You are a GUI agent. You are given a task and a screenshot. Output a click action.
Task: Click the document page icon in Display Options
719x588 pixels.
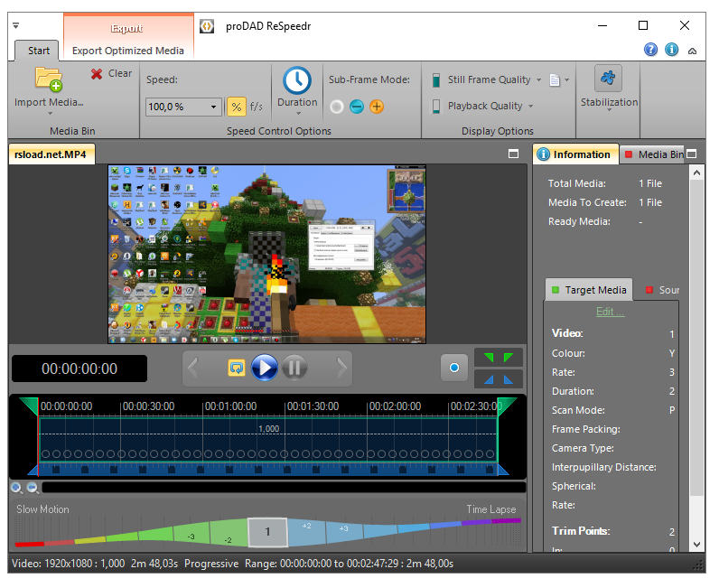click(555, 80)
